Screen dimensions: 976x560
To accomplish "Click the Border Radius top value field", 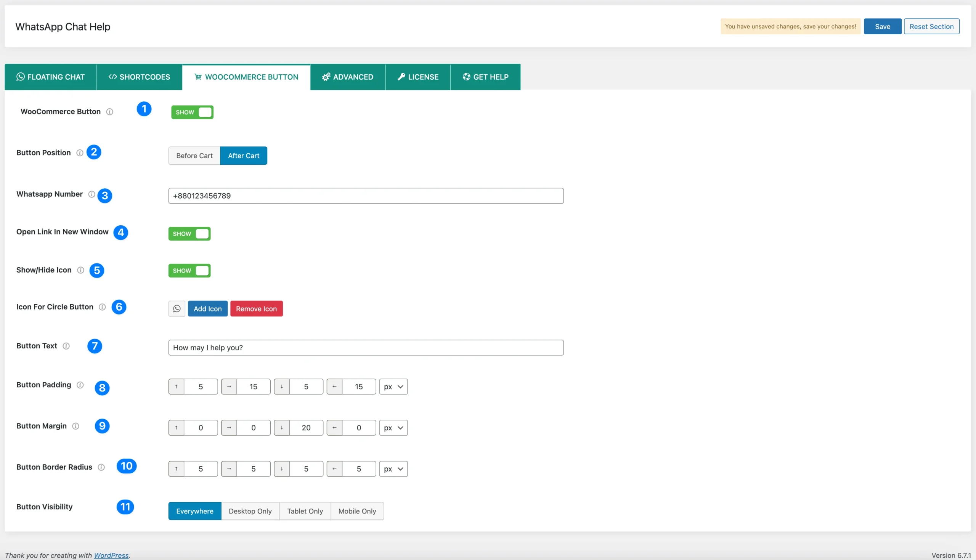I will pos(201,469).
